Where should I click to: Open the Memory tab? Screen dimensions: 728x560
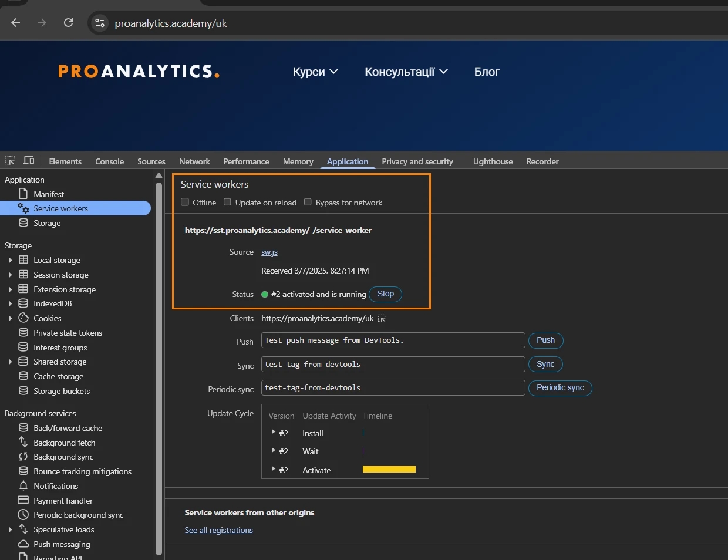[x=298, y=161]
